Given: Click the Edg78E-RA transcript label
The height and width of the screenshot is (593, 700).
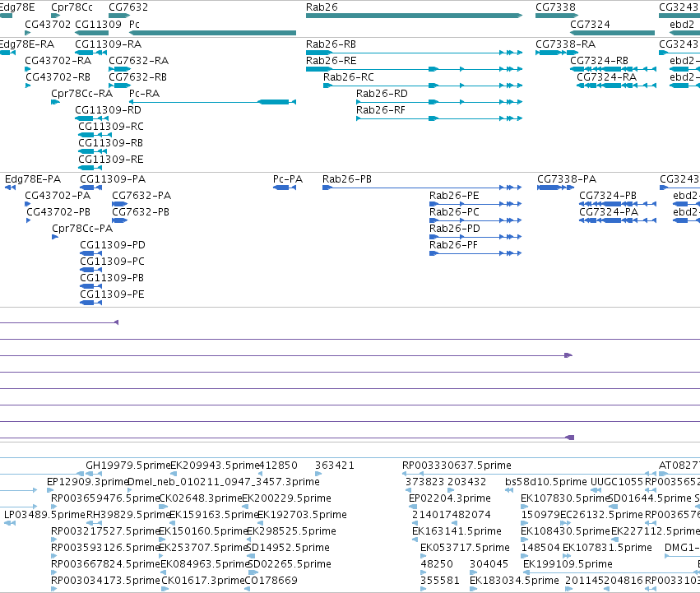Looking at the screenshot, I should [x=27, y=44].
